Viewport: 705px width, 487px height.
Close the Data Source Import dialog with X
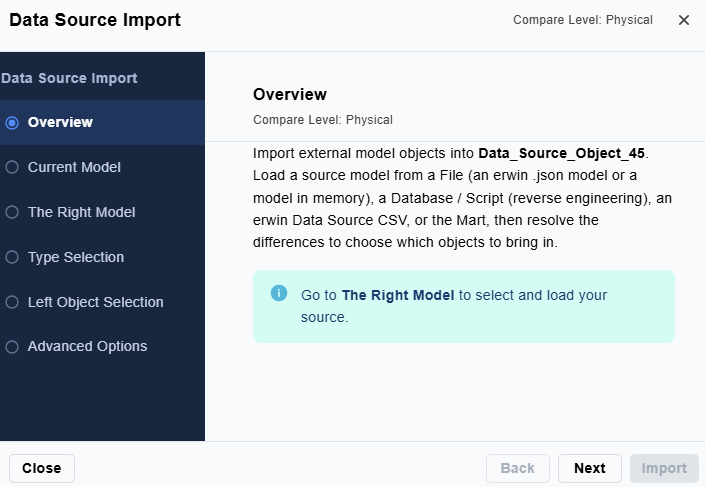click(x=683, y=20)
